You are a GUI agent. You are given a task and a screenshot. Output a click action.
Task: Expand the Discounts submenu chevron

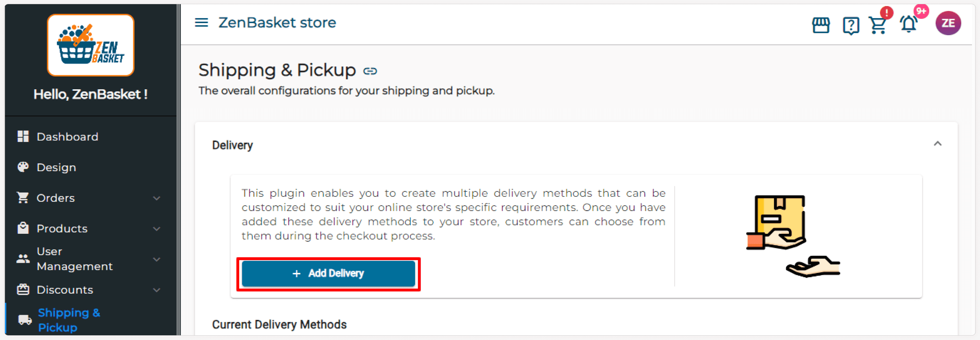(x=156, y=290)
